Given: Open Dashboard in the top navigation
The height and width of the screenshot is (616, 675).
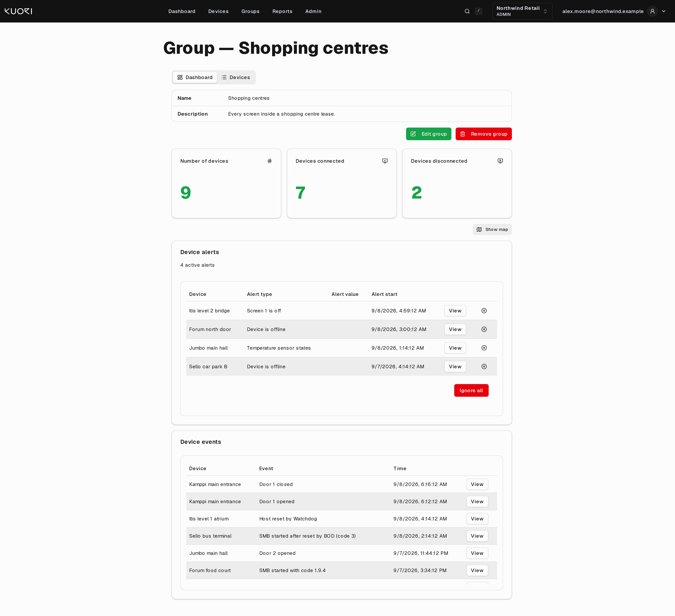Looking at the screenshot, I should pyautogui.click(x=182, y=11).
